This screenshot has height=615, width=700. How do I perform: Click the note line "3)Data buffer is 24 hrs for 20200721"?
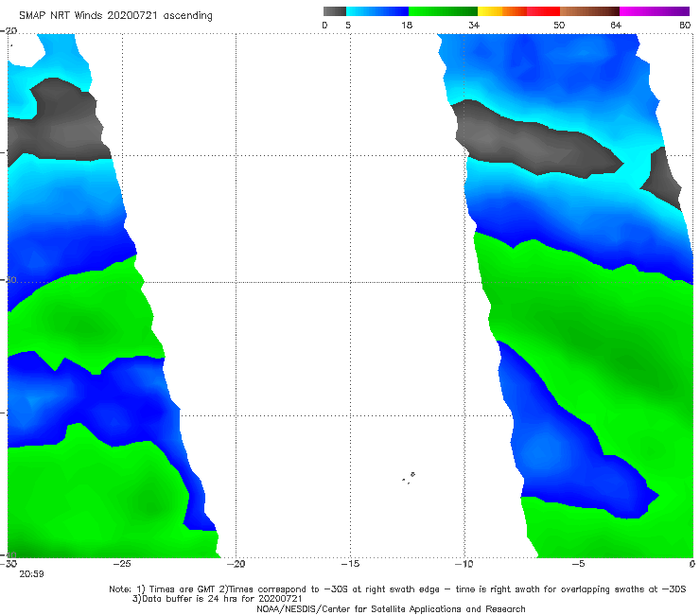click(218, 599)
